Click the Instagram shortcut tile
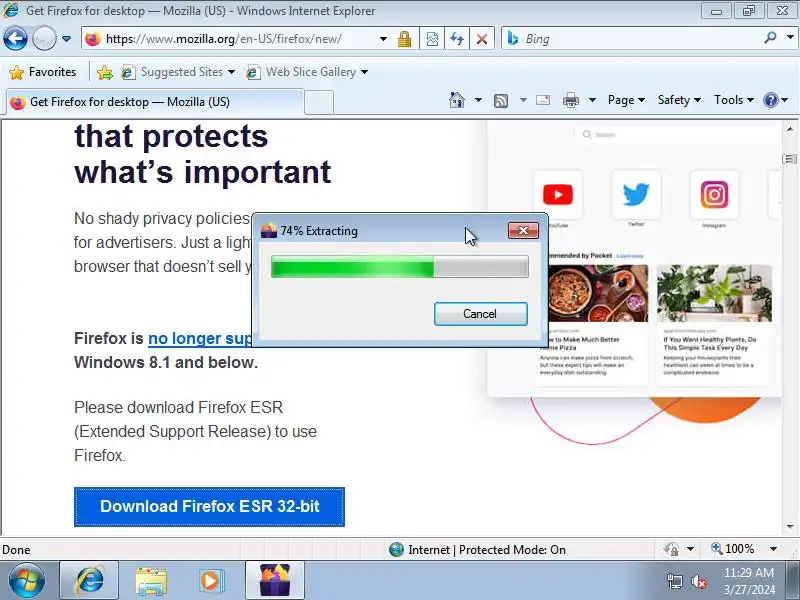 point(714,195)
